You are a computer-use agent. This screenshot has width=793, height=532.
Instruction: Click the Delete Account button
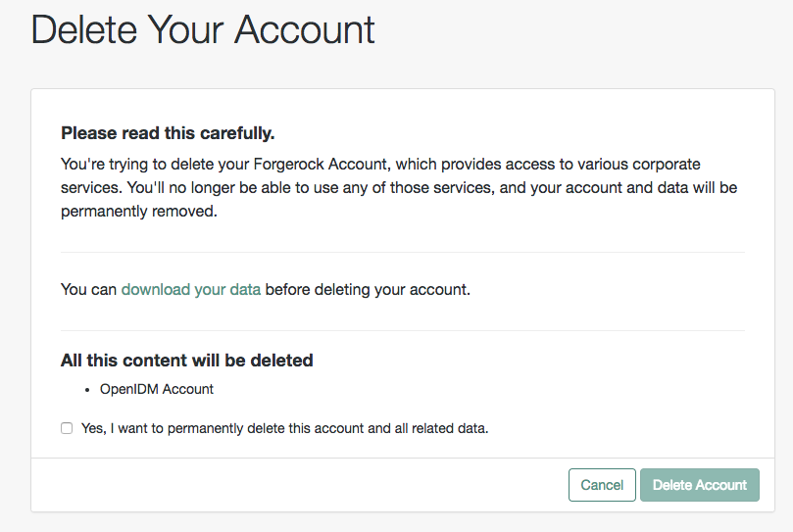700,485
